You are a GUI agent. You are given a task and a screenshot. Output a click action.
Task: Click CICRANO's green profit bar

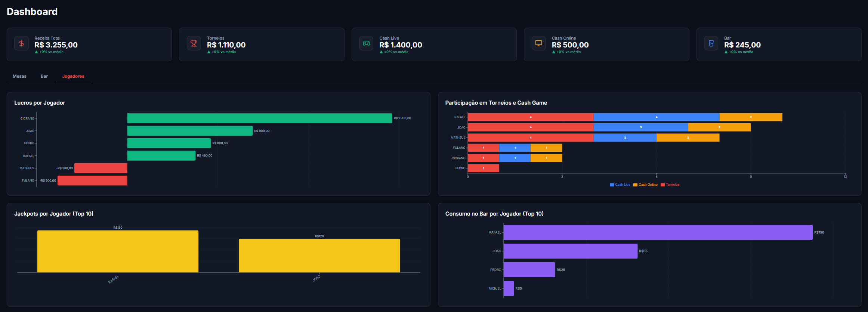[260, 118]
